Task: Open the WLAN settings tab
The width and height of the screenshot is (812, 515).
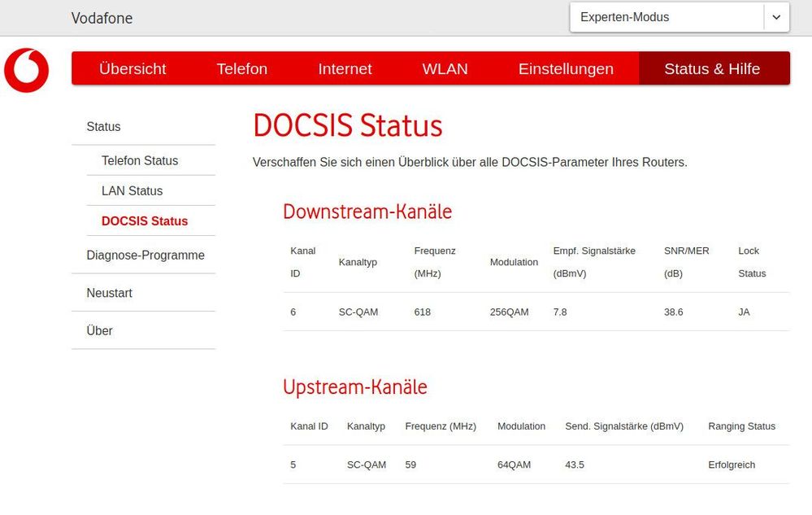Action: pos(445,68)
